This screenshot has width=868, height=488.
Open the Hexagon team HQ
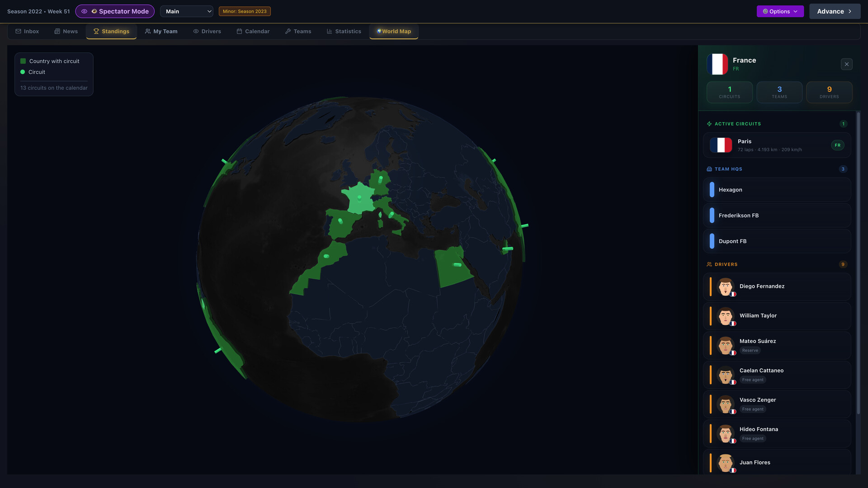(x=777, y=190)
